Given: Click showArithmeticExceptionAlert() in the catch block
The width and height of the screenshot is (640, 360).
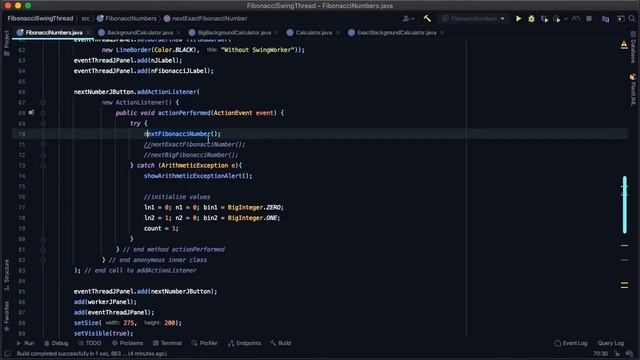Looking at the screenshot, I should pos(198,176).
